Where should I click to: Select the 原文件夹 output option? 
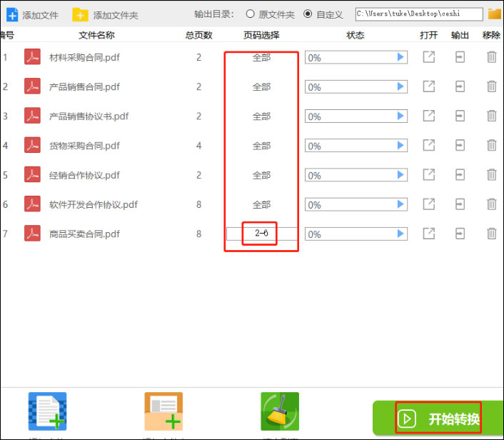[x=270, y=14]
